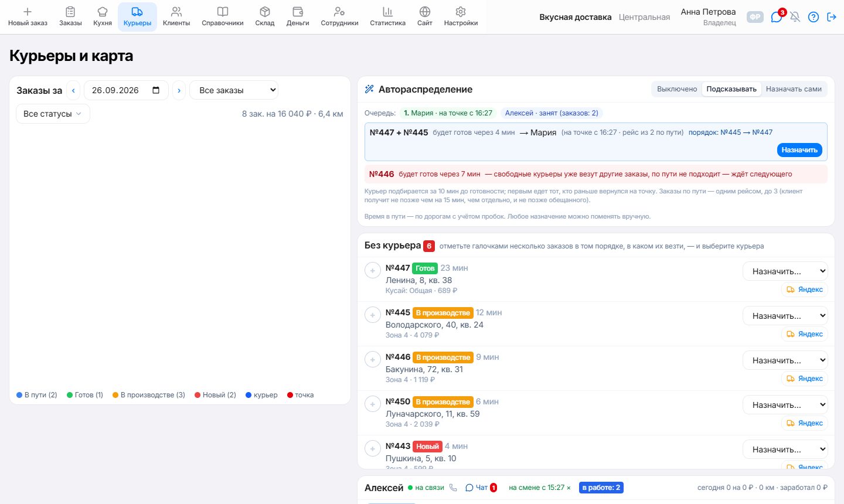Click Яндекс delivery button for order №447
The height and width of the screenshot is (504, 844).
(x=805, y=290)
